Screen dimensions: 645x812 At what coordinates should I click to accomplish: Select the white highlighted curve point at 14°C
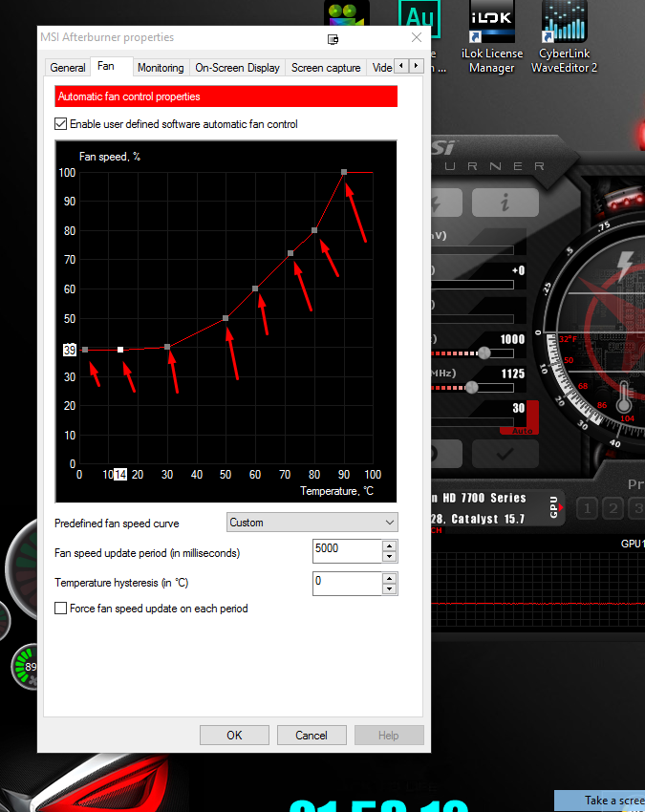click(x=120, y=350)
